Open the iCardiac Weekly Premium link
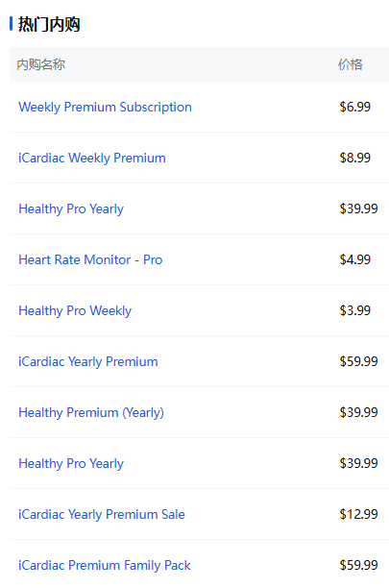This screenshot has height=588, width=389. pyautogui.click(x=92, y=158)
